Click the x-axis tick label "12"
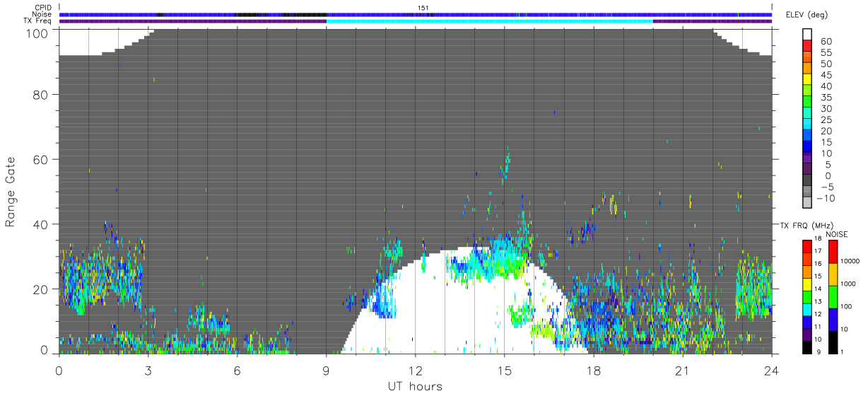 tap(415, 371)
